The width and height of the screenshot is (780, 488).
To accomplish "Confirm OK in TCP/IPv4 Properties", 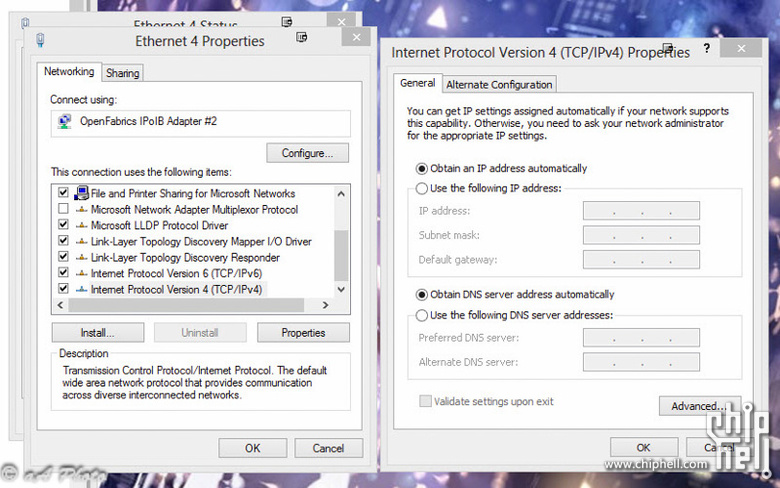I will 644,448.
